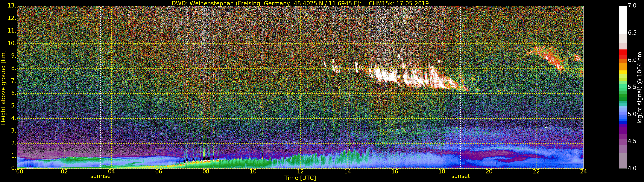
Task: Pick the gray bottom segment of the colorbar
Action: (x=623, y=161)
